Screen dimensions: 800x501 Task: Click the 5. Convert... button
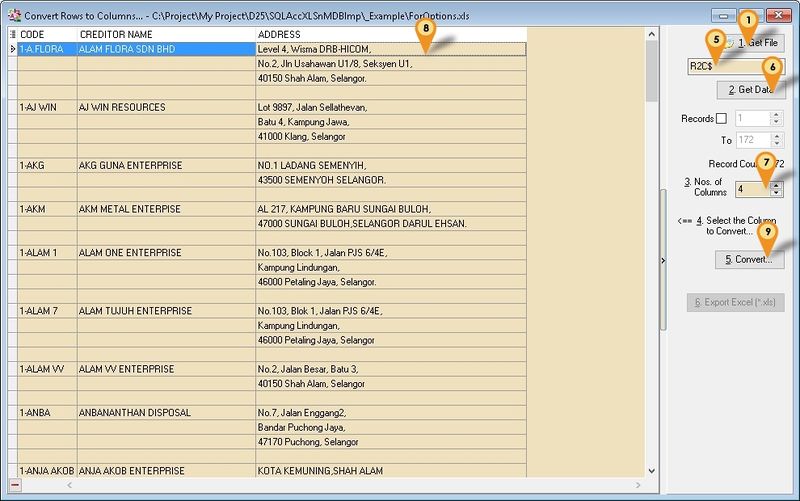coord(750,259)
